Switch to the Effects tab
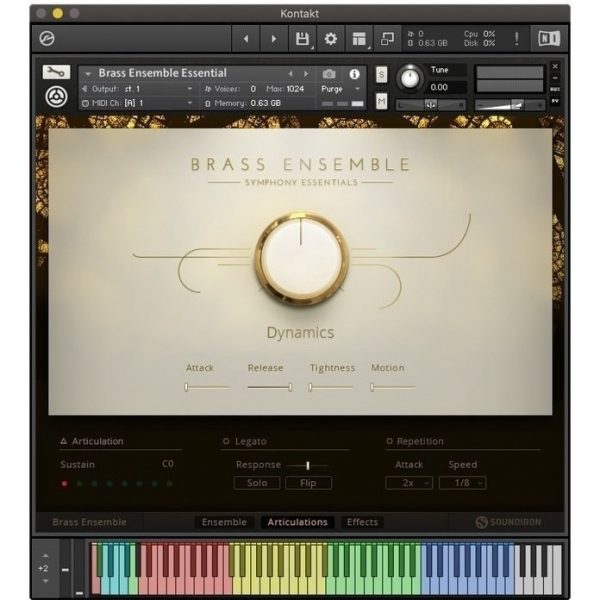The image size is (600, 600). pyautogui.click(x=362, y=522)
